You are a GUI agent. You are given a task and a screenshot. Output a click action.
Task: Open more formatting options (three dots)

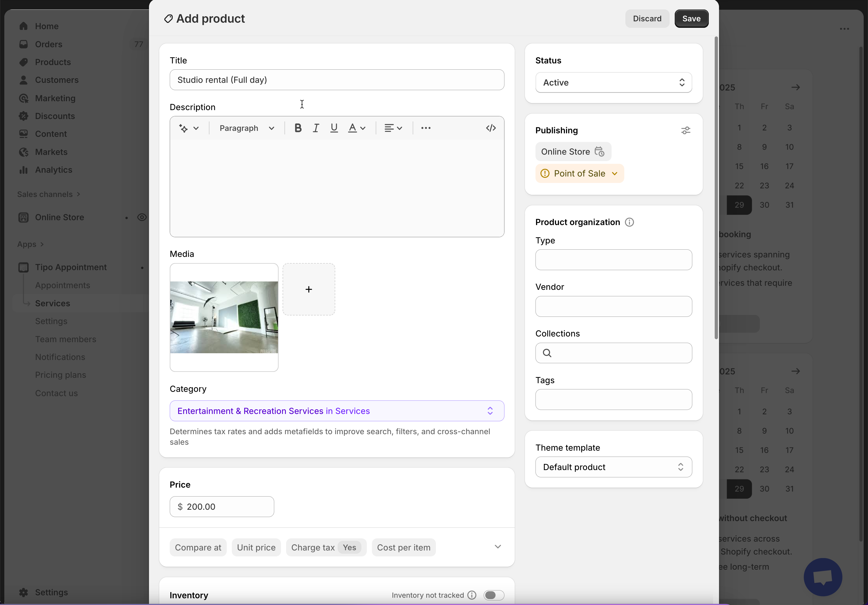(426, 128)
